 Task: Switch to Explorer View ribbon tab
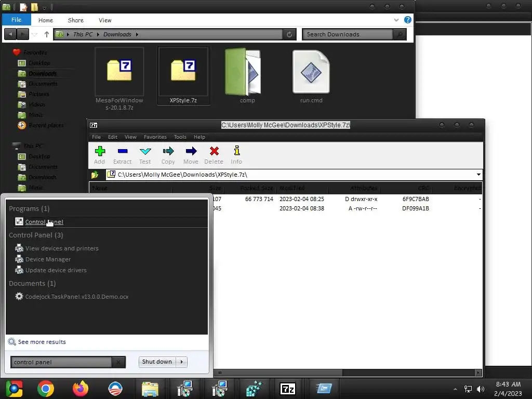[x=105, y=20]
